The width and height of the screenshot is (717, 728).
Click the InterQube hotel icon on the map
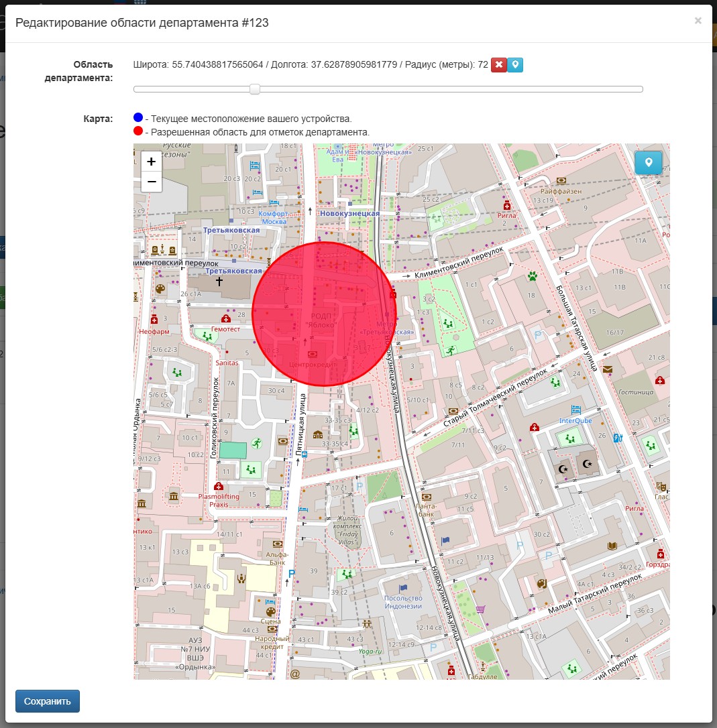[575, 410]
